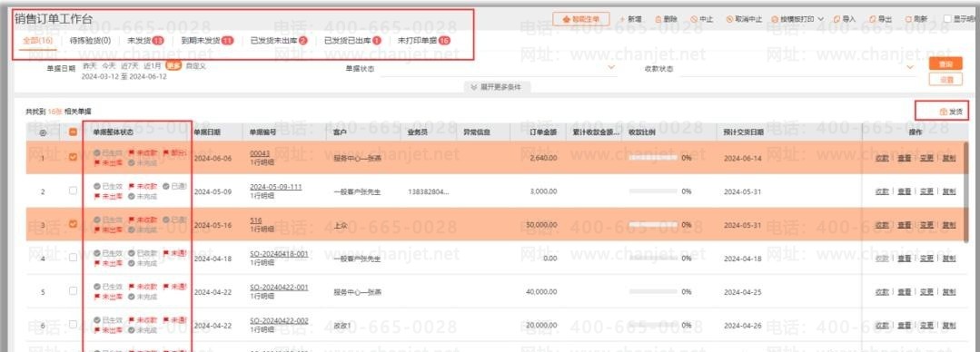Click the 导出 toolbar item
Viewport: 980px width, 352px height.
tap(881, 19)
